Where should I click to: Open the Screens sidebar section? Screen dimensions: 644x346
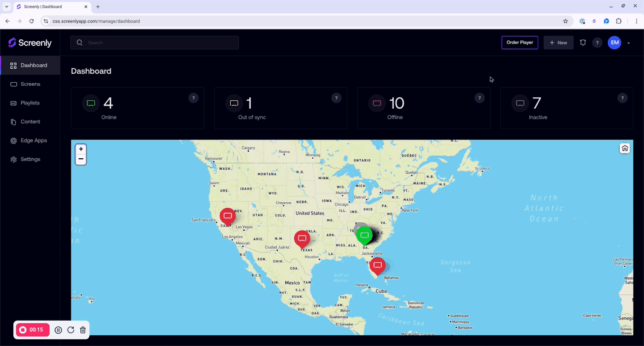30,84
